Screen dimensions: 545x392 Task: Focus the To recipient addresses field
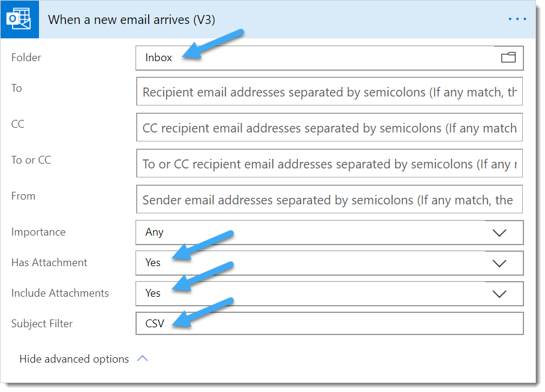(330, 91)
